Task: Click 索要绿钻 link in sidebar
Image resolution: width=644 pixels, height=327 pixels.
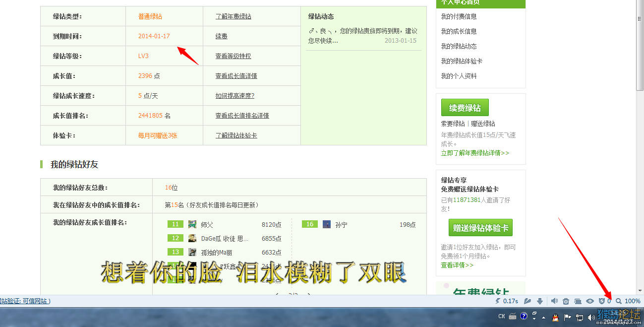Action: [453, 124]
